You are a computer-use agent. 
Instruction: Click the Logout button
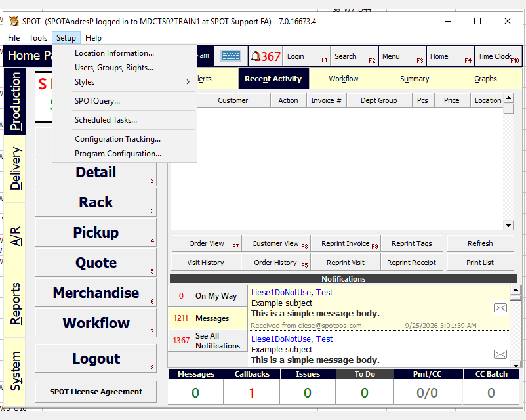(x=96, y=358)
